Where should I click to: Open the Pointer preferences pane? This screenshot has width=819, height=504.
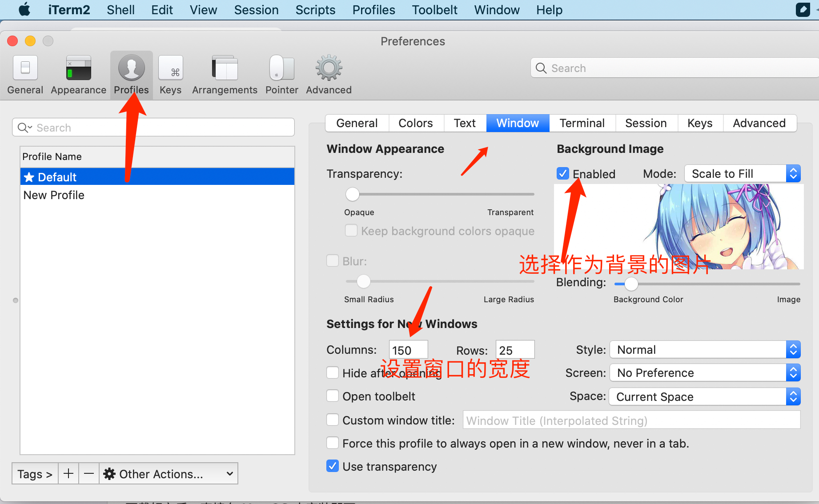(x=282, y=75)
